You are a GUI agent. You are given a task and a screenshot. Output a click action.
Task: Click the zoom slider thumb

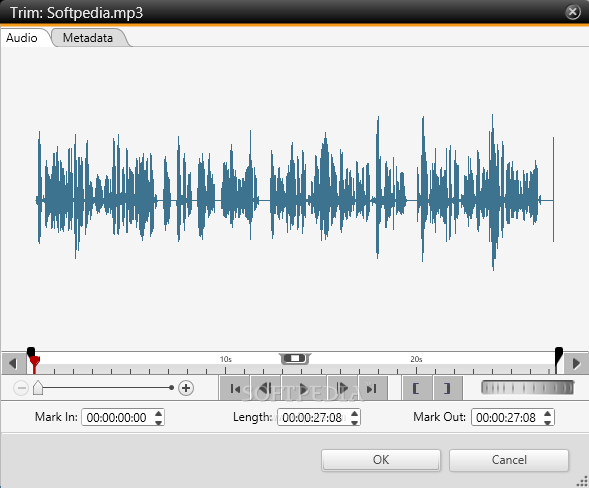click(38, 388)
